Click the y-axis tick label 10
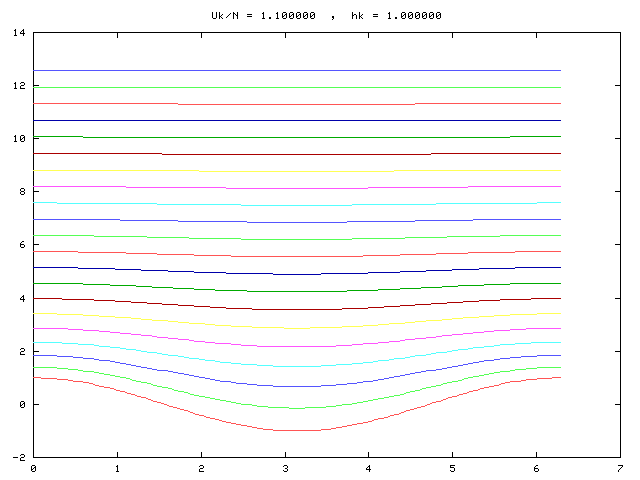 point(19,139)
